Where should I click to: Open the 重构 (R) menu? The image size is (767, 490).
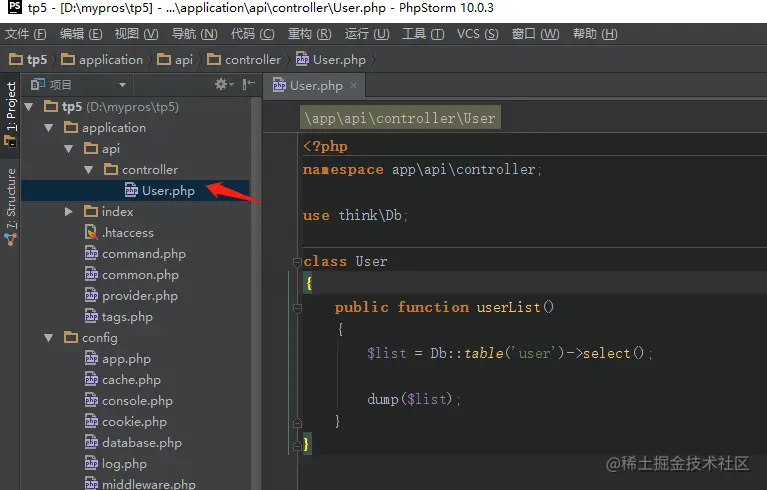(309, 34)
